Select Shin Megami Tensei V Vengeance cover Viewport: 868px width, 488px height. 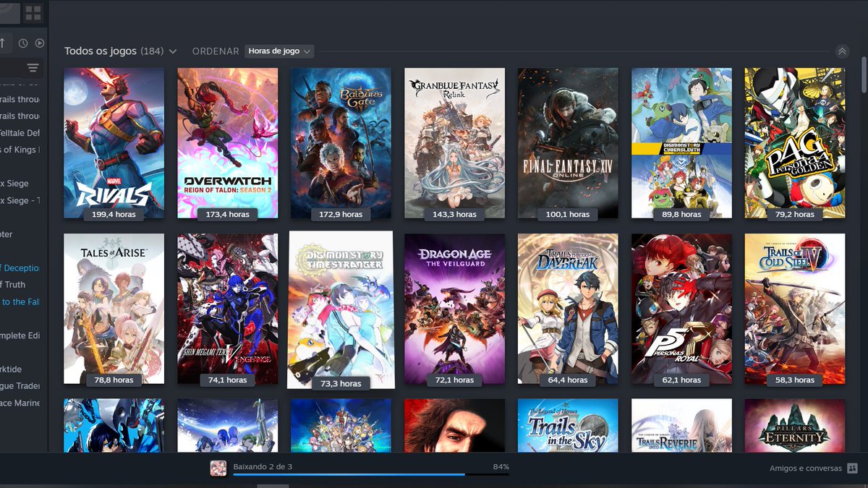pos(228,309)
